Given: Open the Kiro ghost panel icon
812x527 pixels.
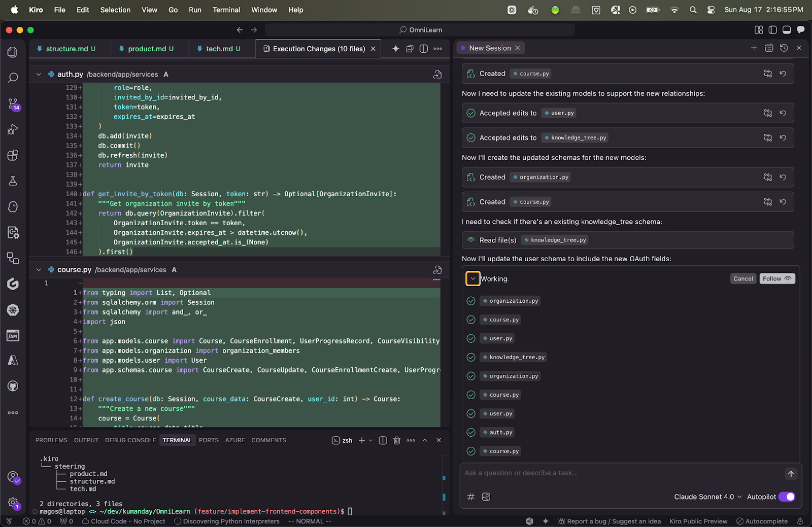Looking at the screenshot, I should click(x=13, y=207).
